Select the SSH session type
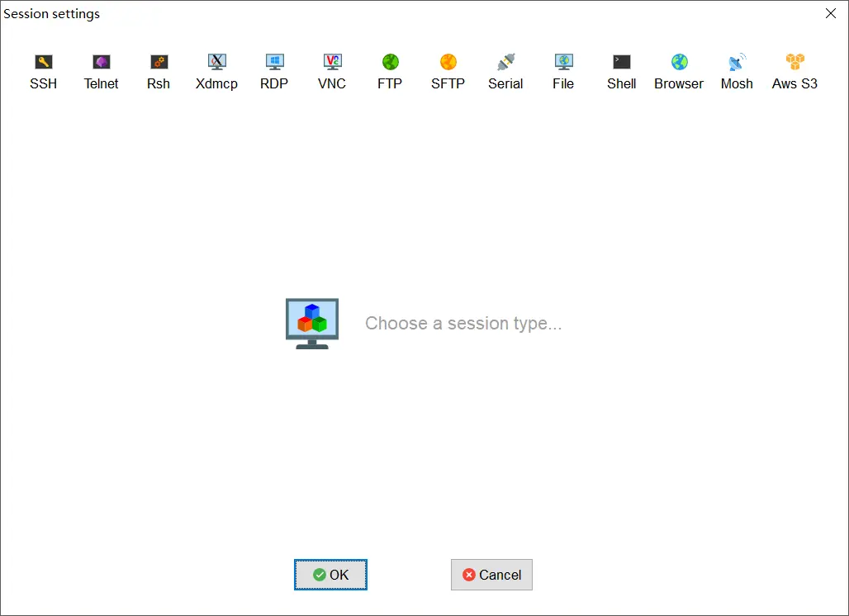This screenshot has height=616, width=849. coord(43,72)
